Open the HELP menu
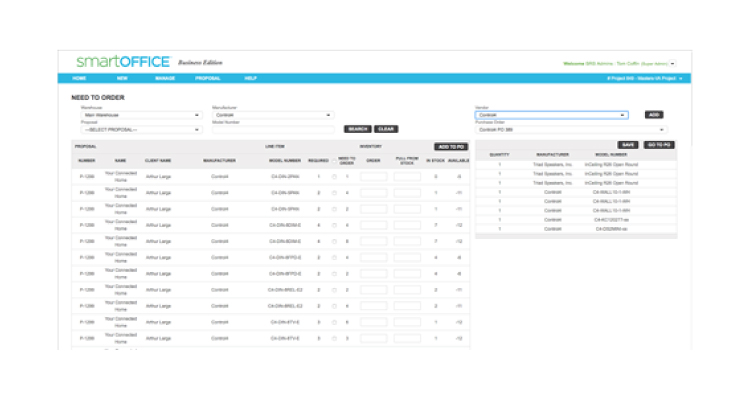Viewport: 750px width, 400px height. click(x=251, y=78)
